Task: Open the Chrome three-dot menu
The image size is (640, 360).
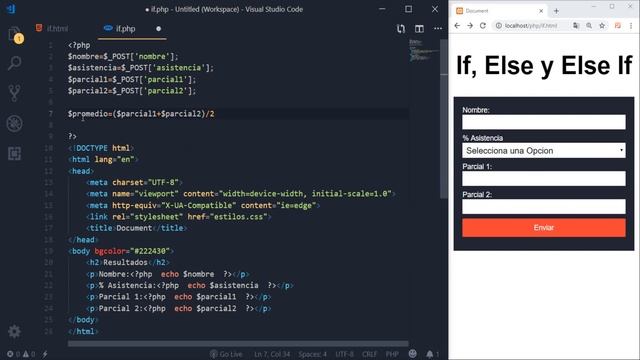Action: click(631, 26)
